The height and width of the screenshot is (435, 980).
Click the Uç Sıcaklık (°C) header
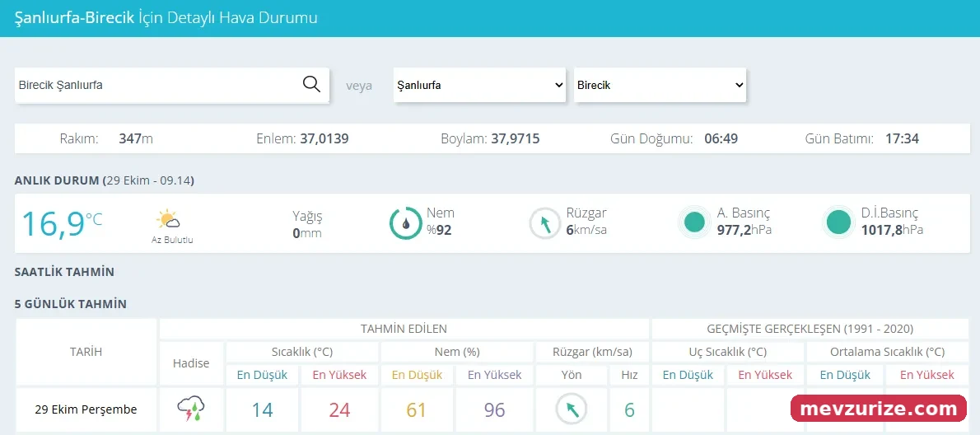click(727, 352)
